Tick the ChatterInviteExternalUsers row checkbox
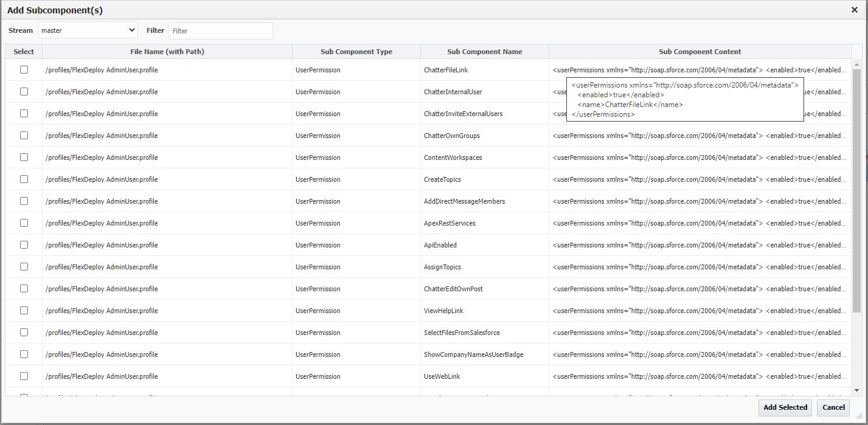 24,114
